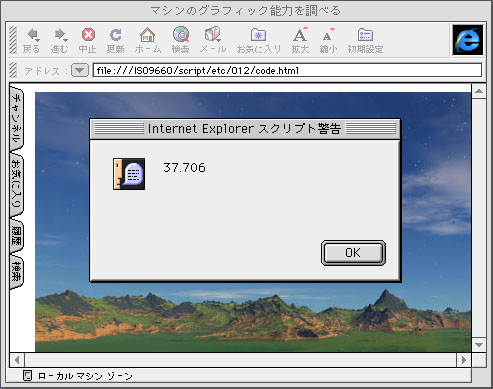
Task: Increase text size with 拡大 icon
Action: click(x=300, y=34)
